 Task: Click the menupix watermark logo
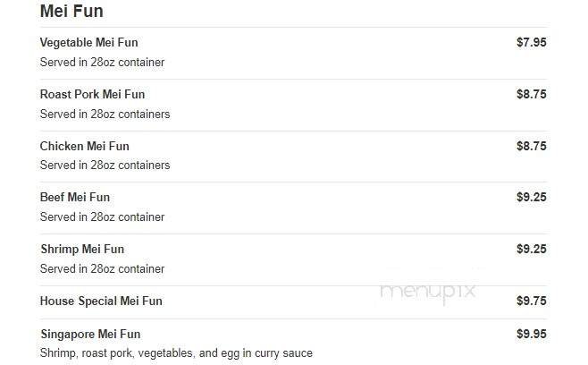coord(428,293)
